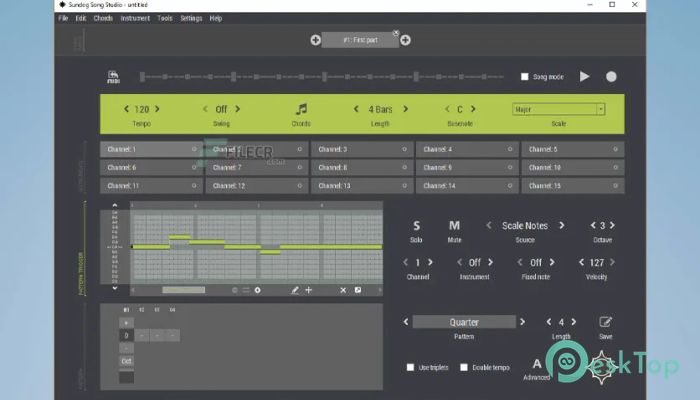Increase song Length above 4 Bars
700x400 pixels.
(x=405, y=109)
